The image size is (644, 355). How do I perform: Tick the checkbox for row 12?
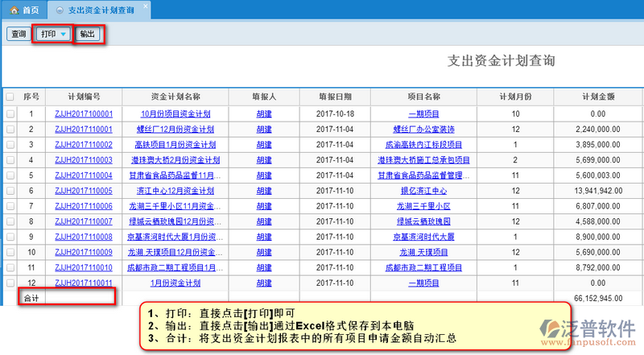coord(10,283)
